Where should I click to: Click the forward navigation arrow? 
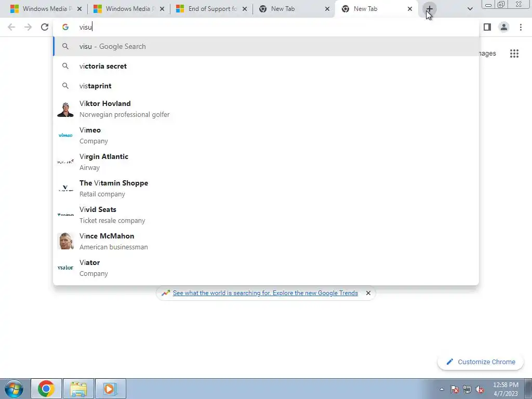coord(28,27)
